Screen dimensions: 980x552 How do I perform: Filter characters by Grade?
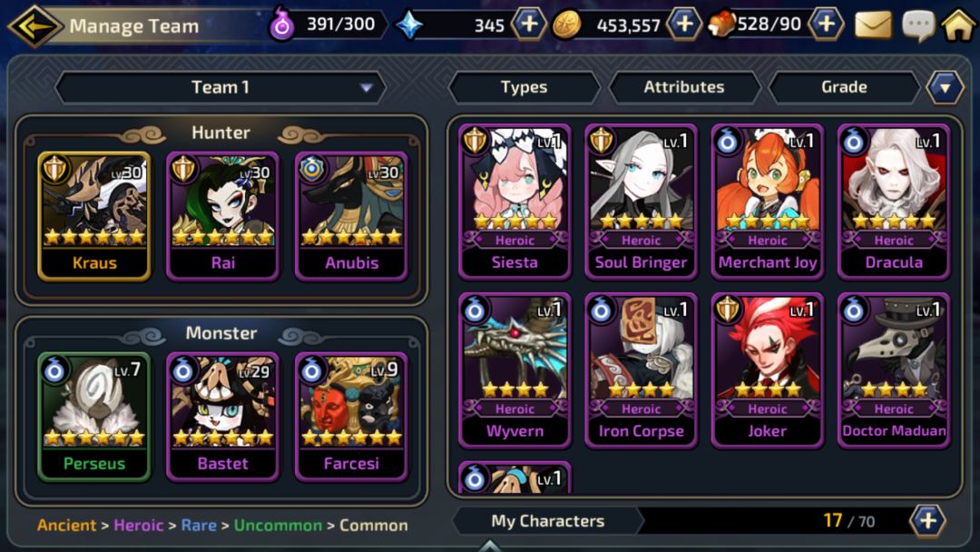[x=844, y=87]
